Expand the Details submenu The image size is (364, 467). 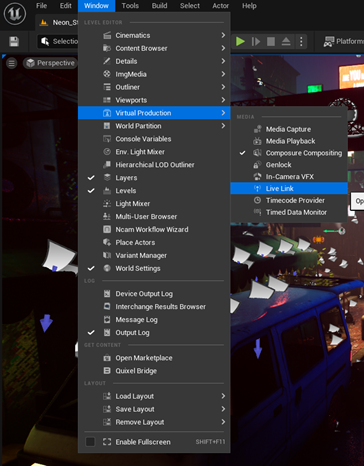tap(154, 61)
